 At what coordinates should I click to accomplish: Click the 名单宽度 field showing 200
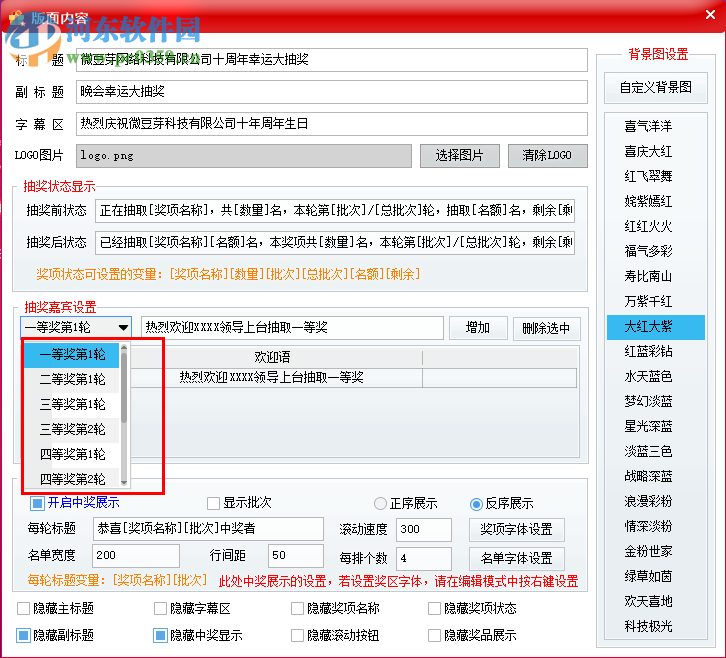pyautogui.click(x=136, y=556)
